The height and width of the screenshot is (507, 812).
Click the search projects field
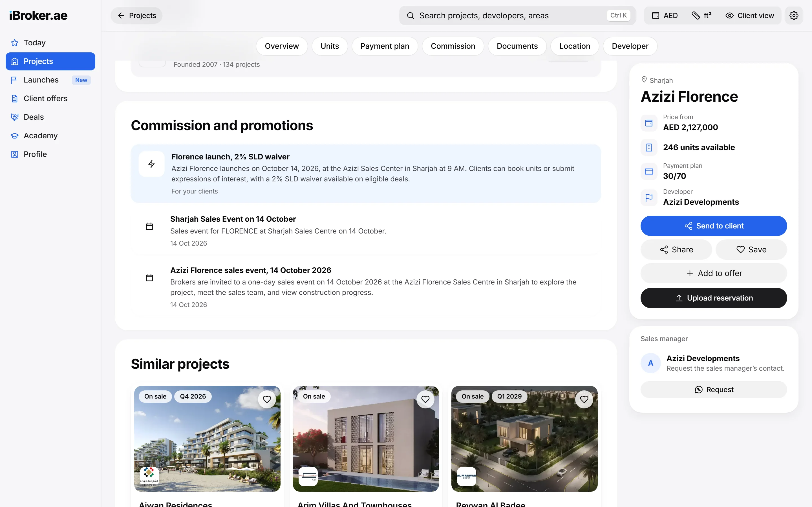pos(517,15)
